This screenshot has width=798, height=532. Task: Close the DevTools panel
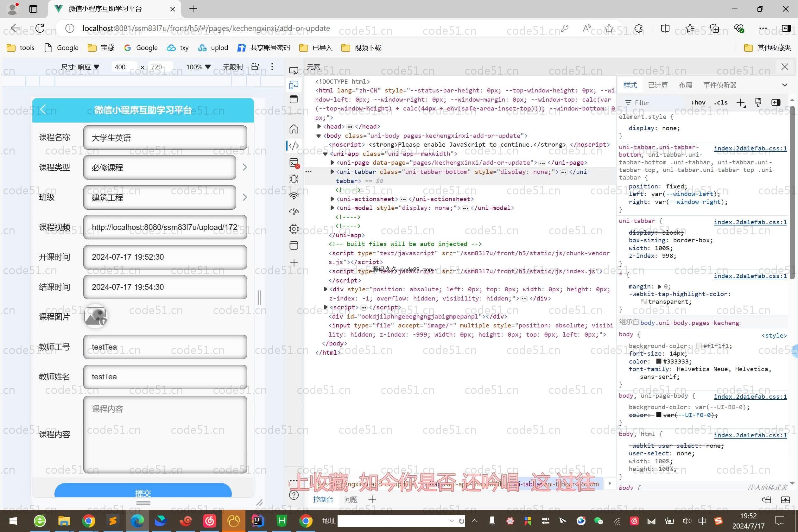click(785, 67)
